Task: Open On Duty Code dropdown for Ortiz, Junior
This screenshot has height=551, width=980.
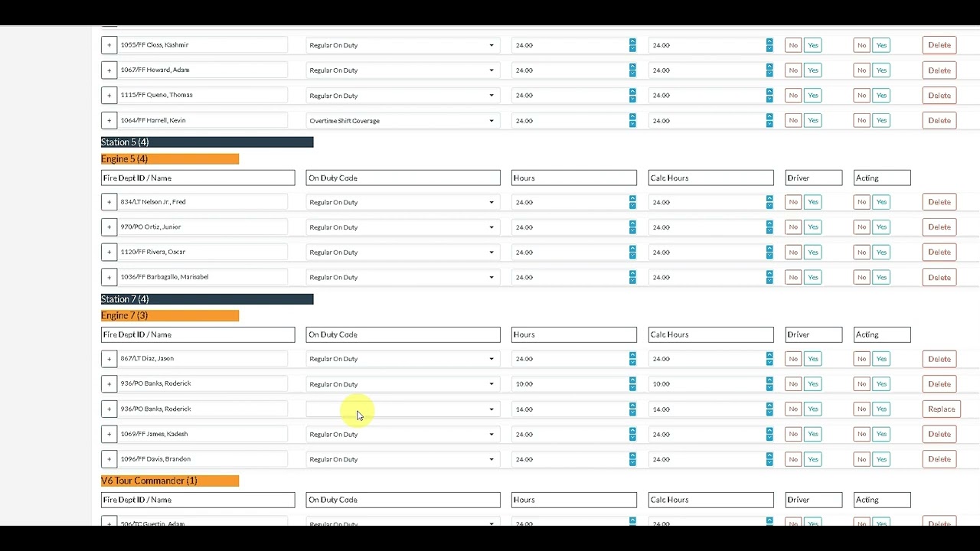Action: click(x=403, y=227)
